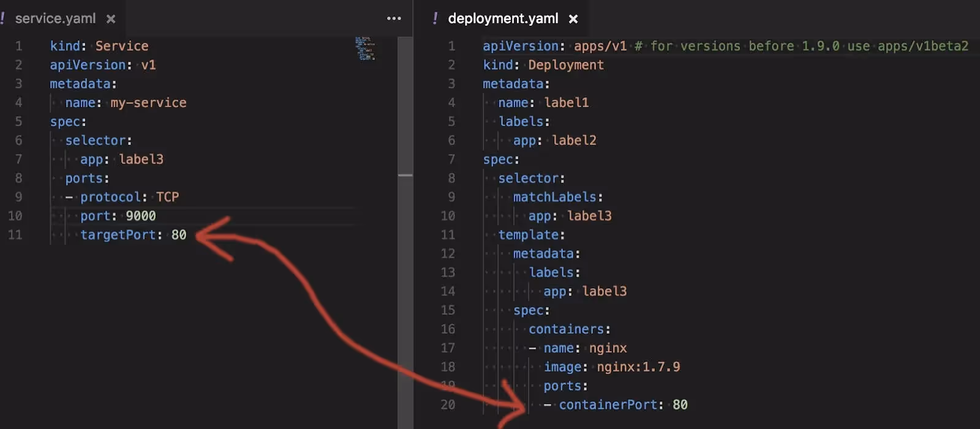980x429 pixels.
Task: Click 'containerPort: 80' line
Action: tap(623, 405)
